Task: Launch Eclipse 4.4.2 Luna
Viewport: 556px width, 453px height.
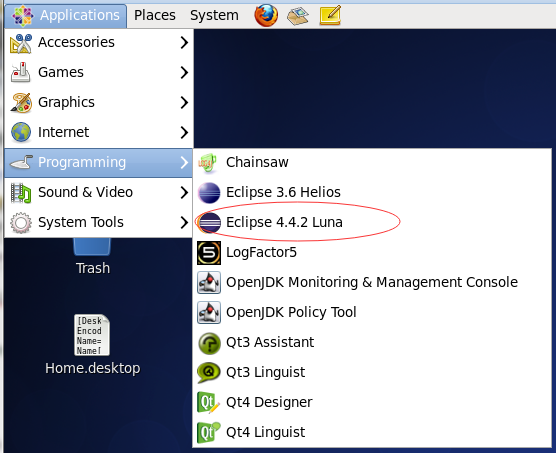Action: coord(372,222)
